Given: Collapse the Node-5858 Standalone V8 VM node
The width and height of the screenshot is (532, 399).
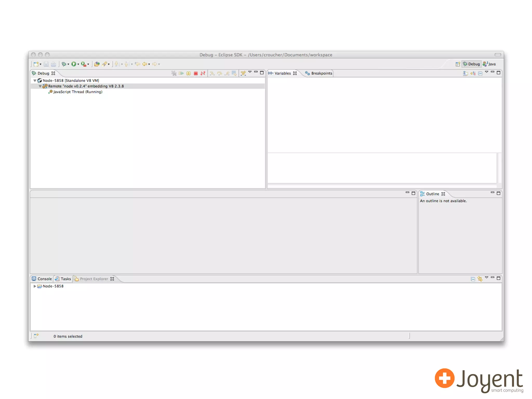Looking at the screenshot, I should point(35,81).
